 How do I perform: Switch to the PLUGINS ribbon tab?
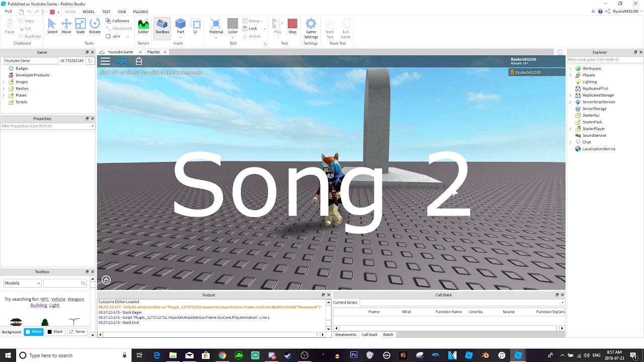tap(140, 12)
